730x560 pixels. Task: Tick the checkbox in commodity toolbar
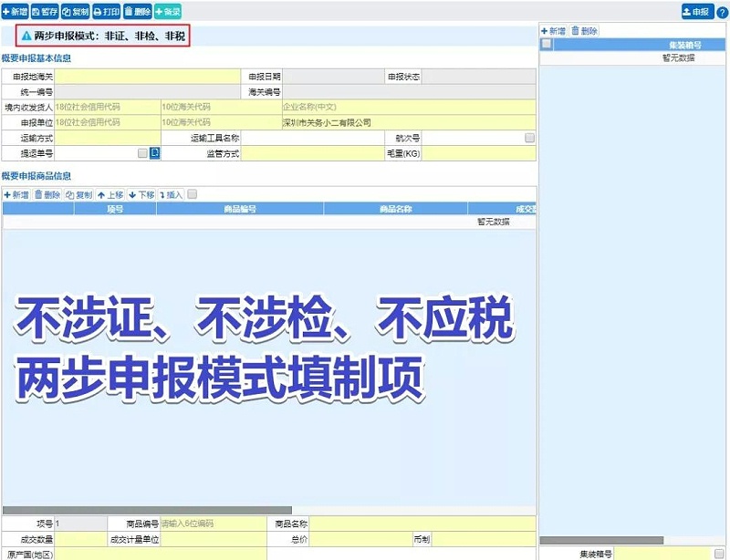point(193,194)
